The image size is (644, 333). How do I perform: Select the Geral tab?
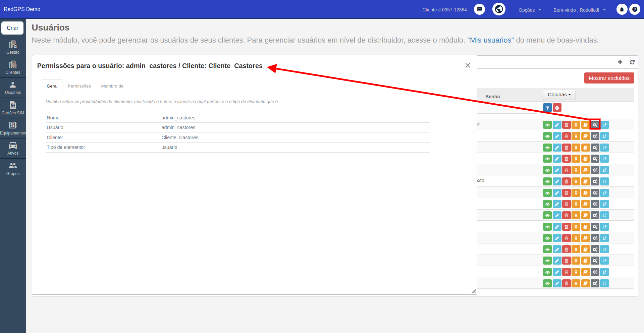(x=52, y=86)
